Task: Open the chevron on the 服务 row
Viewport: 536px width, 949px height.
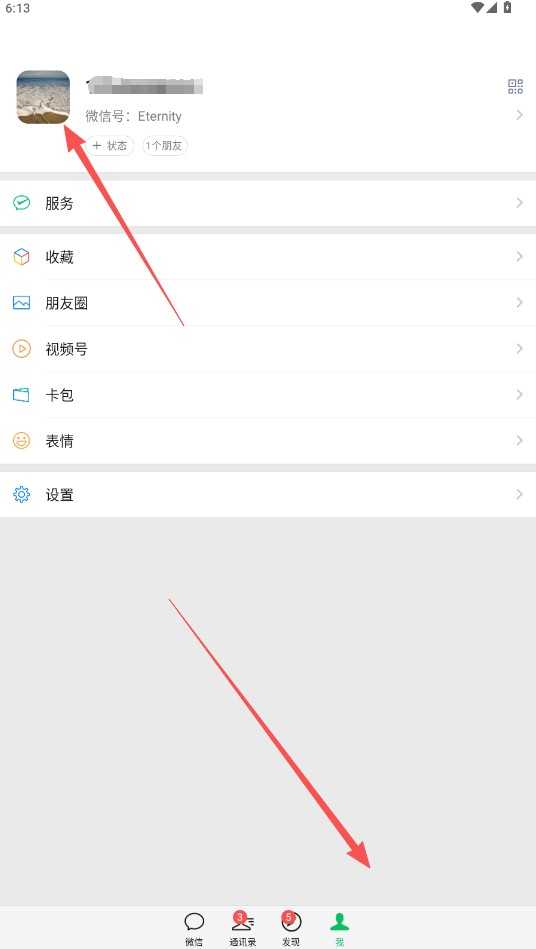Action: pos(519,203)
